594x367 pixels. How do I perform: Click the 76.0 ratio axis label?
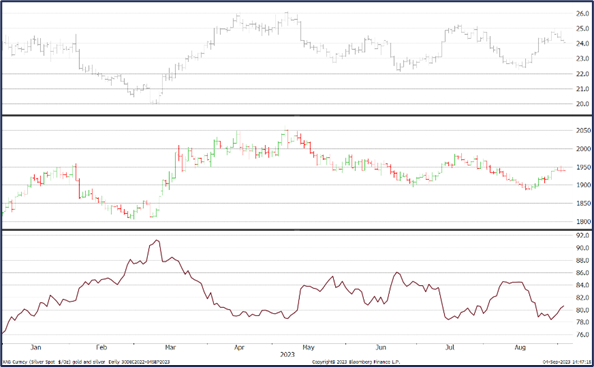coord(583,335)
